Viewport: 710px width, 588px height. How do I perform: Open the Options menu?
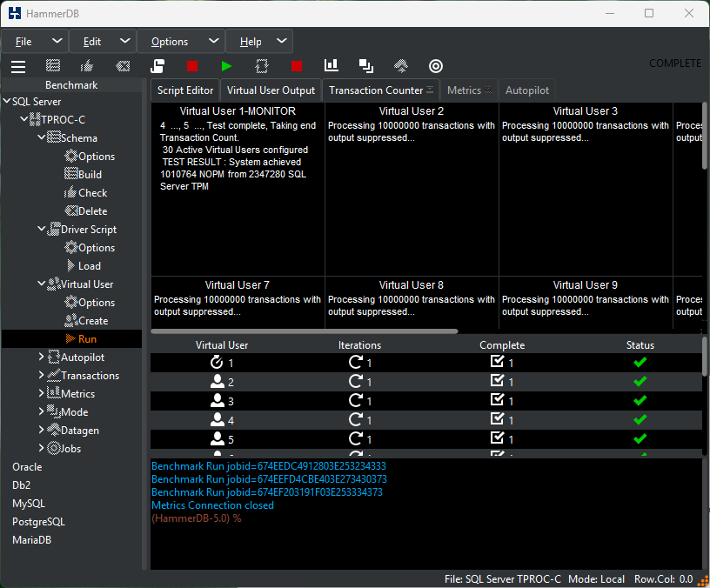pyautogui.click(x=170, y=42)
